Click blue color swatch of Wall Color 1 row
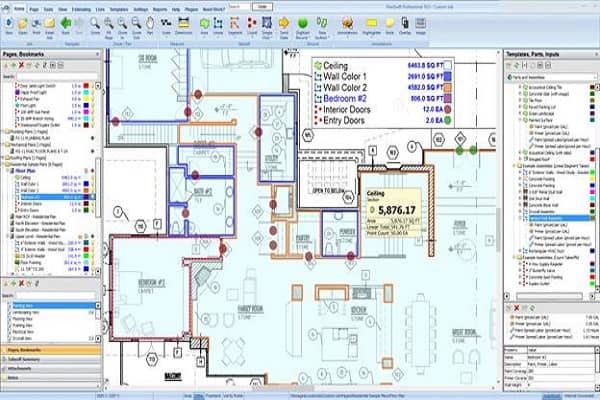The height and width of the screenshot is (400, 600). (86, 184)
